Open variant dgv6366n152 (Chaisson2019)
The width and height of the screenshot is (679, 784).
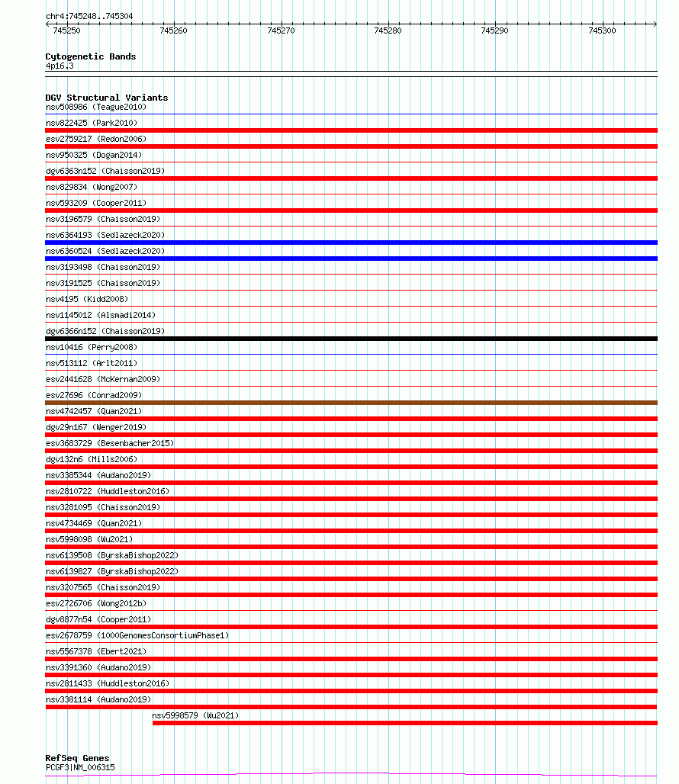click(105, 331)
